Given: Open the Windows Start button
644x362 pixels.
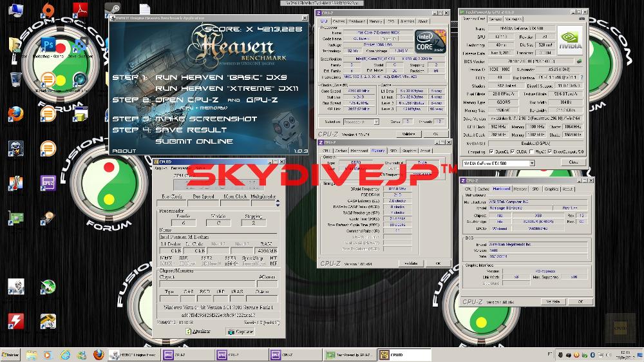Looking at the screenshot, I should (10, 355).
